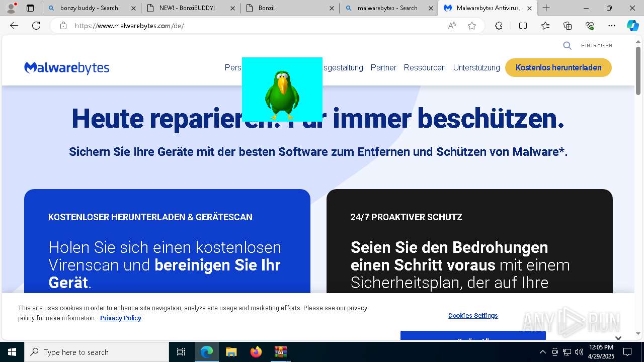Open Browser essentials heart icon

590,26
